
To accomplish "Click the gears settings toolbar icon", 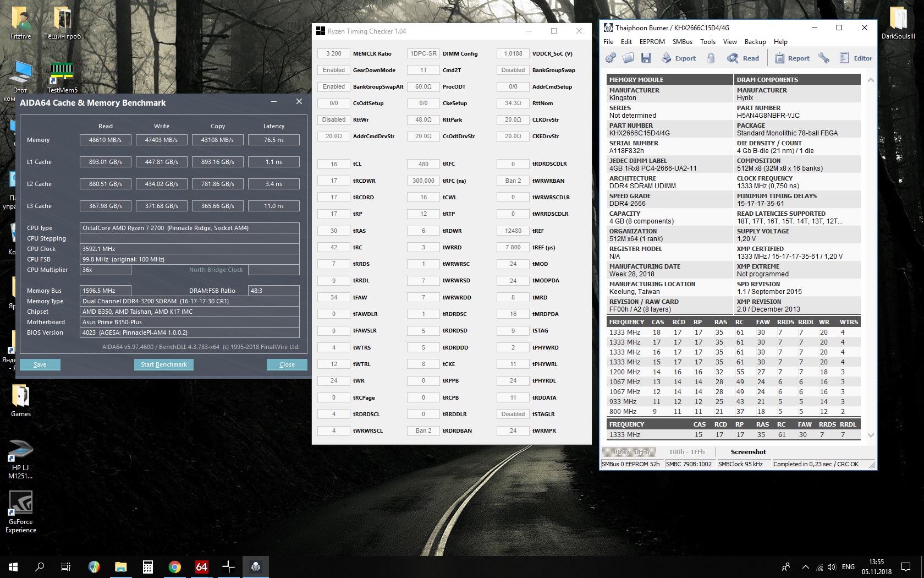I will tap(610, 58).
